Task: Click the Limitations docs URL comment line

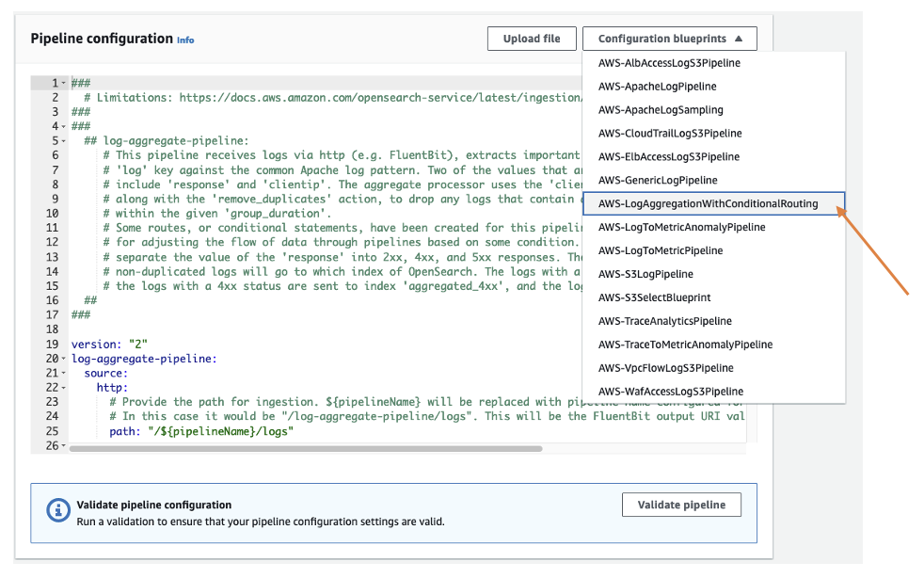Action: (333, 97)
